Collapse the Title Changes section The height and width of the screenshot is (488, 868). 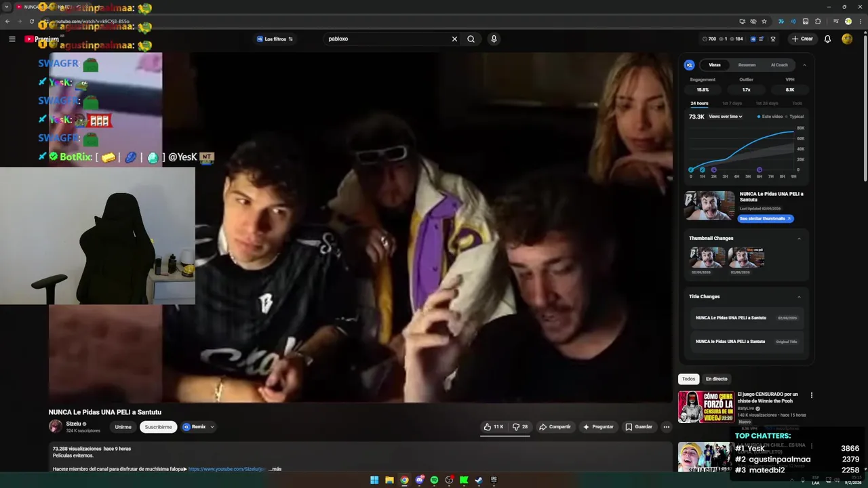[x=799, y=297]
